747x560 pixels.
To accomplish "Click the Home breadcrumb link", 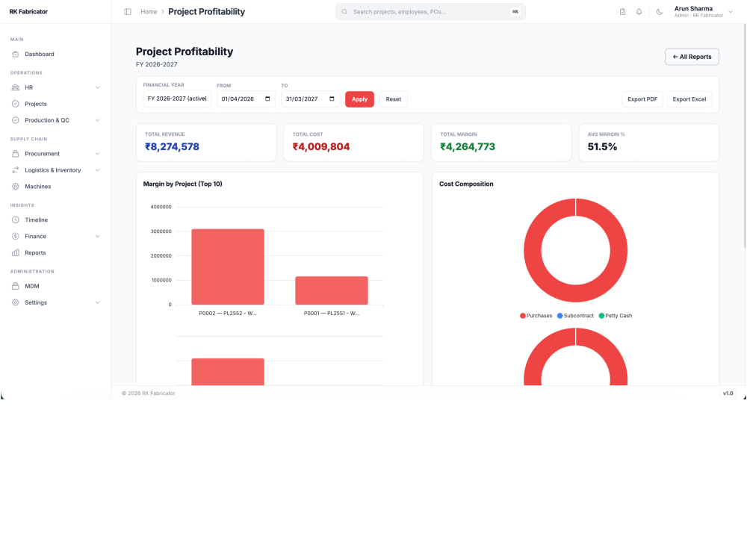I will [x=149, y=12].
